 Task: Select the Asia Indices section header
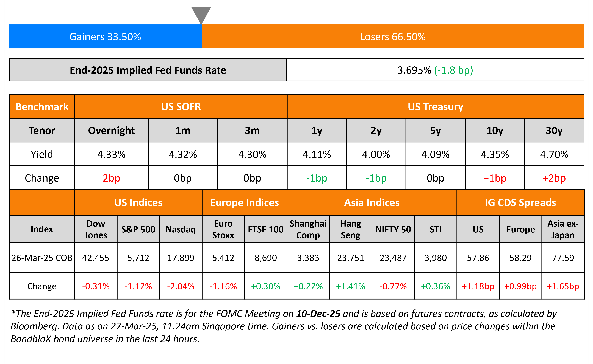point(372,202)
